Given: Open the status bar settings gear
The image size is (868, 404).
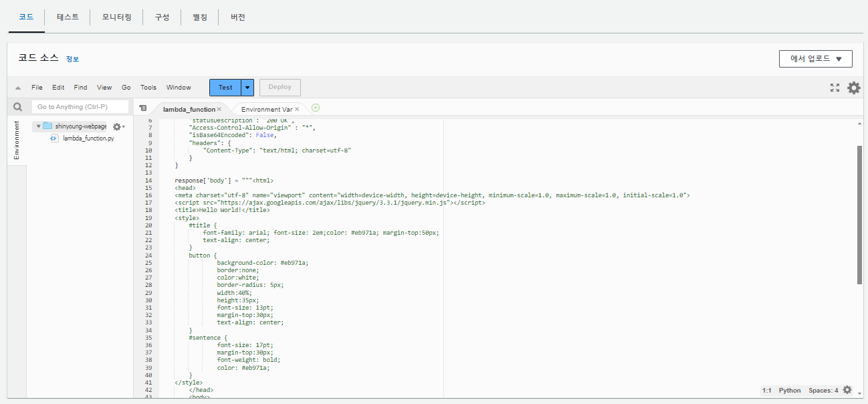Looking at the screenshot, I should click(847, 390).
